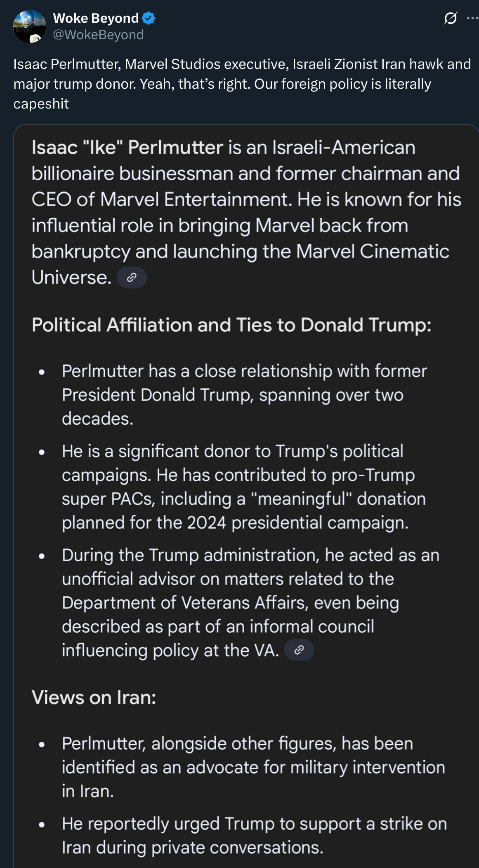This screenshot has height=868, width=479.
Task: Click the "Woke Beyond" display name
Action: (96, 18)
